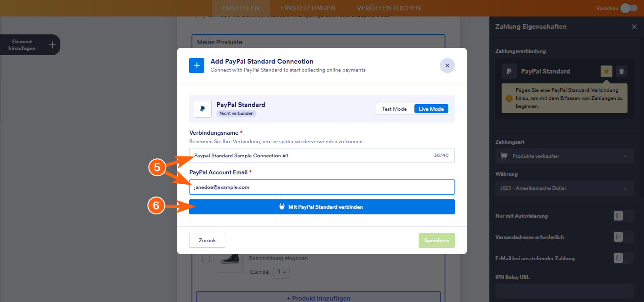Click the Zurück button

[x=207, y=240]
